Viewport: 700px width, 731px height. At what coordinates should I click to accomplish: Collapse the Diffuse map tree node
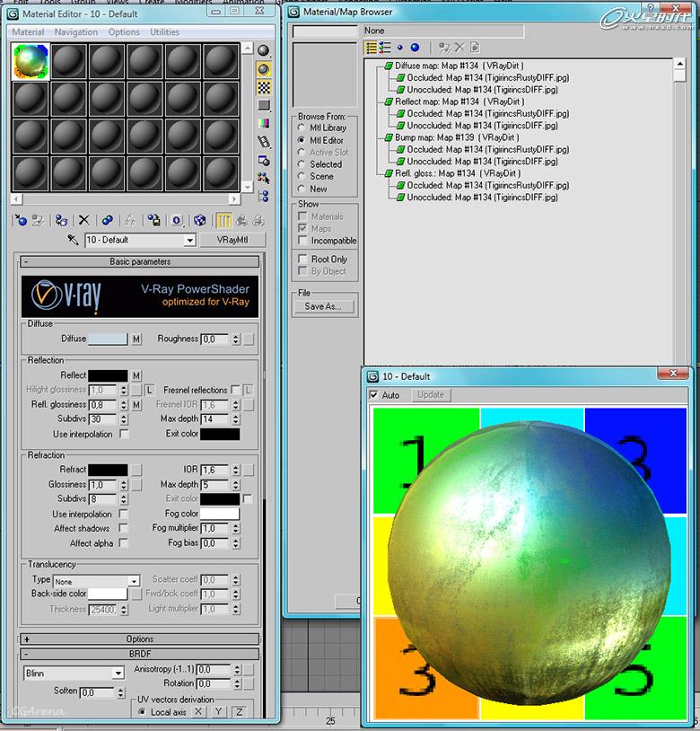[389, 66]
